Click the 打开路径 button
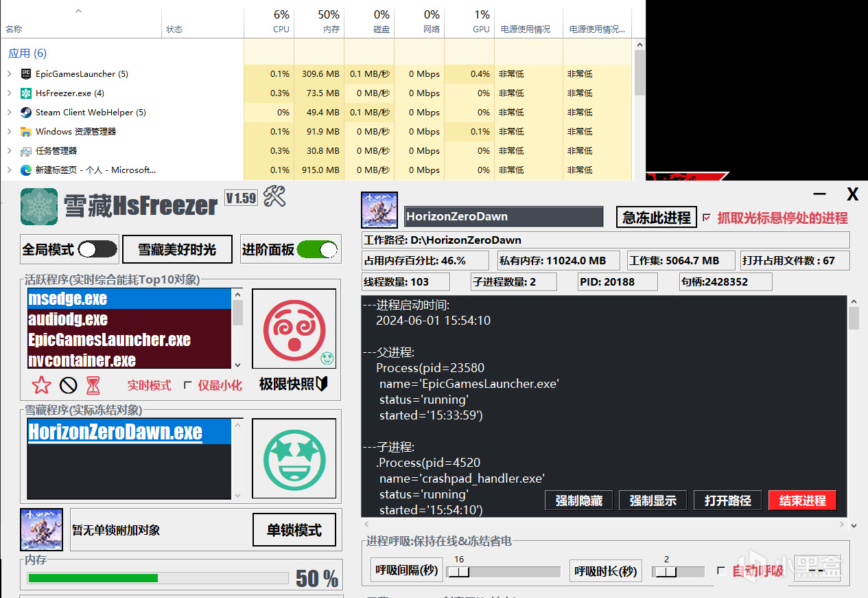Image resolution: width=868 pixels, height=598 pixels. tap(727, 501)
